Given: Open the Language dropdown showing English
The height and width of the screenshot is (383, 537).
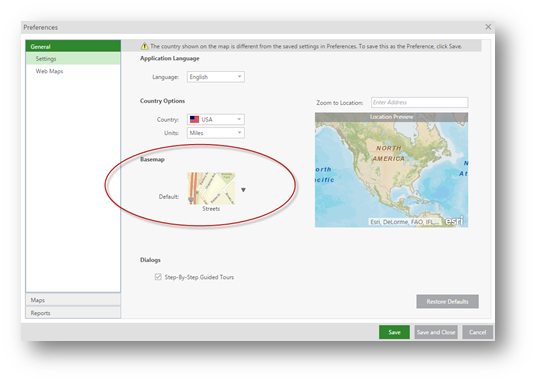Looking at the screenshot, I should point(216,77).
